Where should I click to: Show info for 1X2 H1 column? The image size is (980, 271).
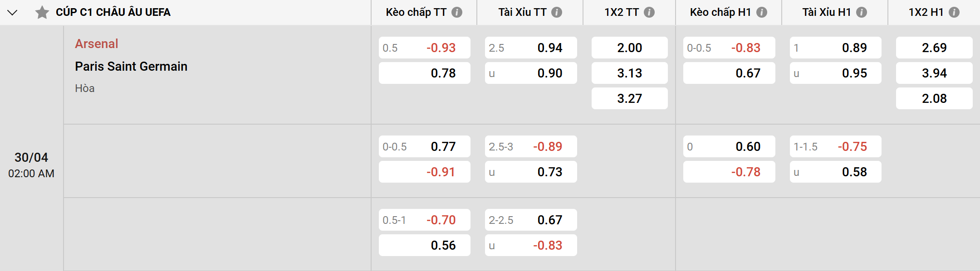[x=954, y=12]
